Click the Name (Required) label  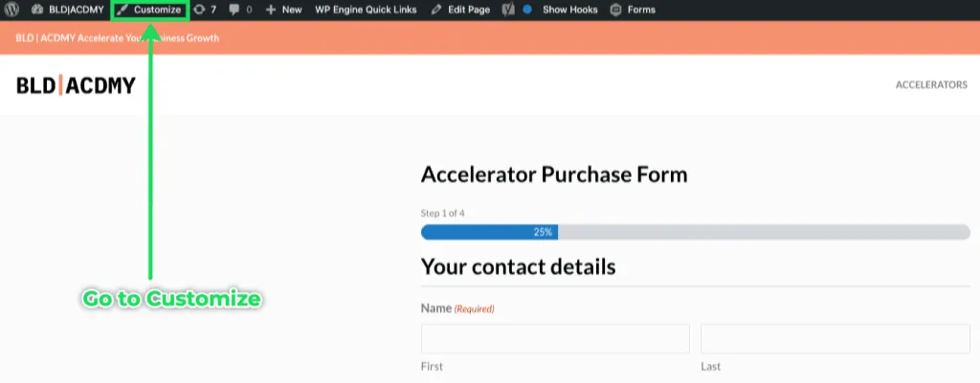457,308
